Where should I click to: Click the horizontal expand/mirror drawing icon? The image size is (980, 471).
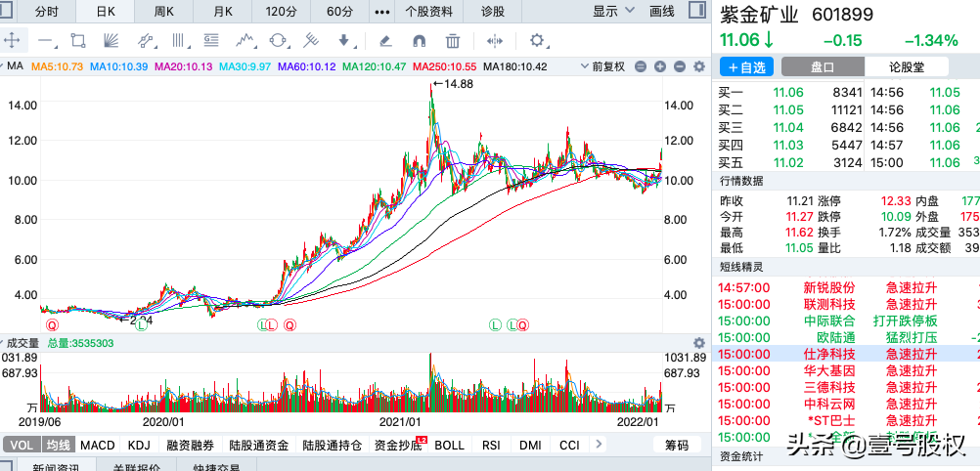pyautogui.click(x=494, y=41)
